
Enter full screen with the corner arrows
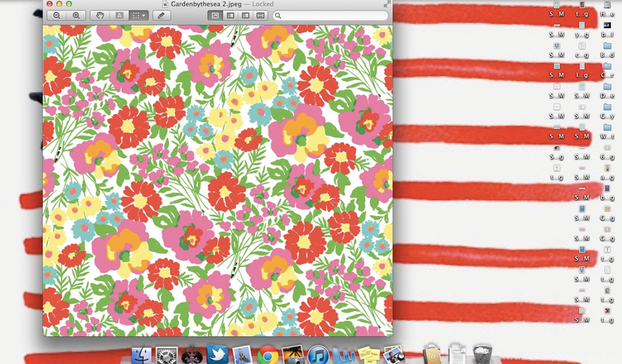pyautogui.click(x=387, y=4)
